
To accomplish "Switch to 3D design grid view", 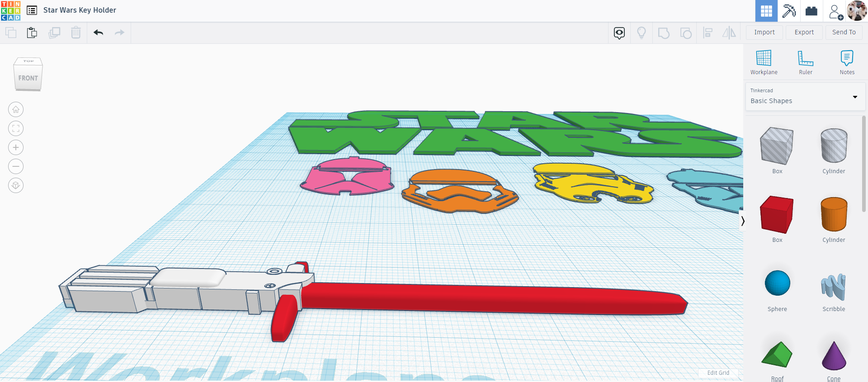I will coord(766,11).
